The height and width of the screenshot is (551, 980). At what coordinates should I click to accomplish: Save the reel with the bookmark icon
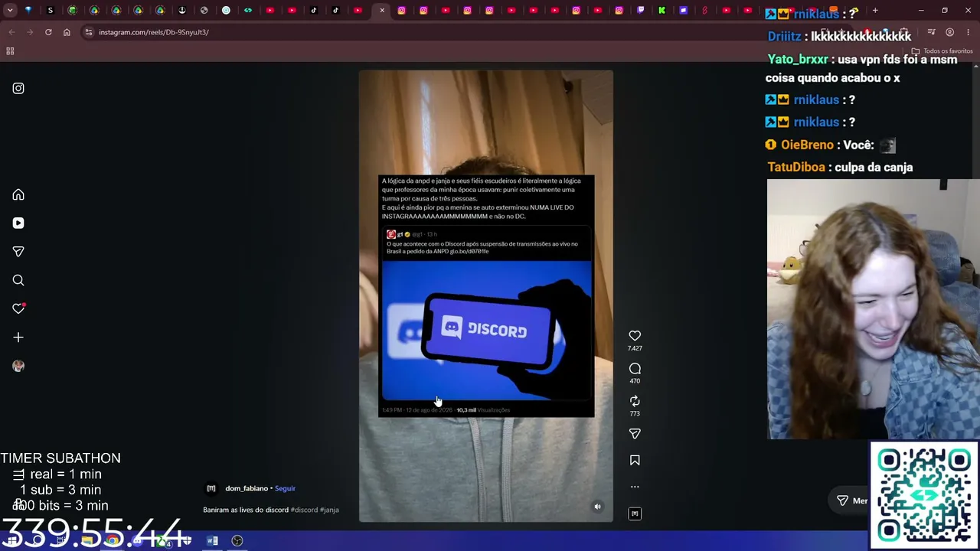tap(635, 460)
